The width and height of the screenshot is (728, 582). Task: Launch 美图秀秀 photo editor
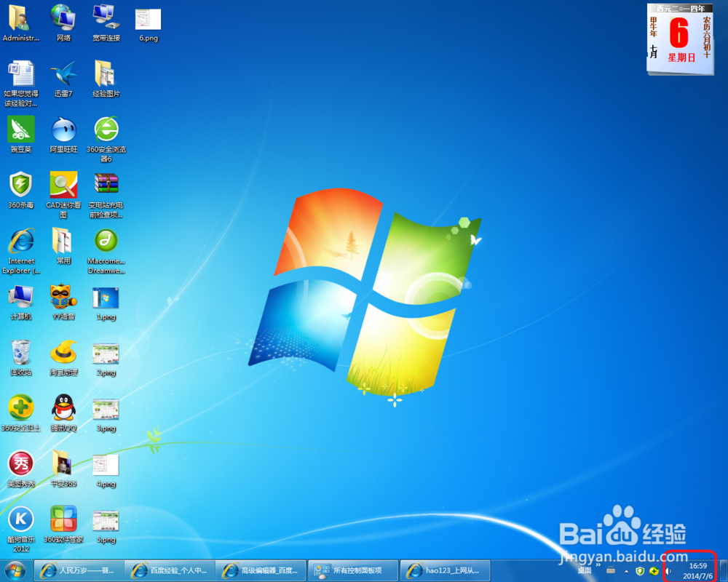tap(21, 469)
